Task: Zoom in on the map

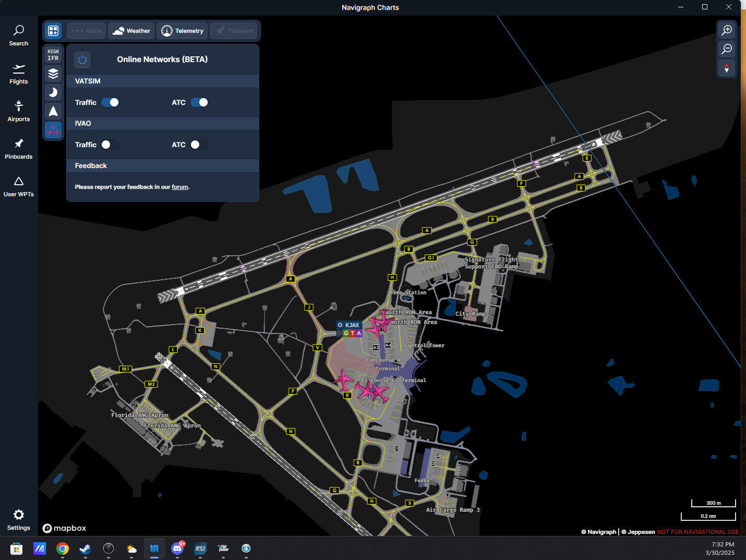Action: pos(727,30)
